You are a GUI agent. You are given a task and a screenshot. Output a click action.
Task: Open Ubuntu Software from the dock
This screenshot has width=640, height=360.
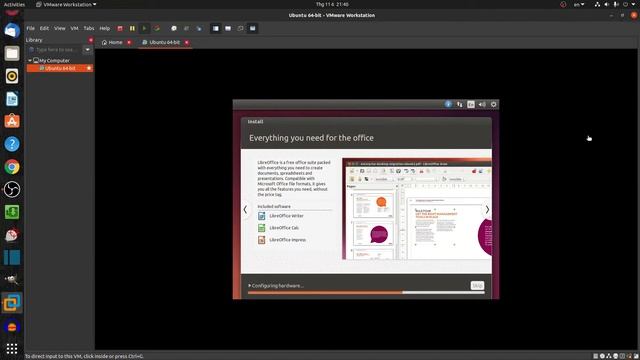(x=12, y=121)
